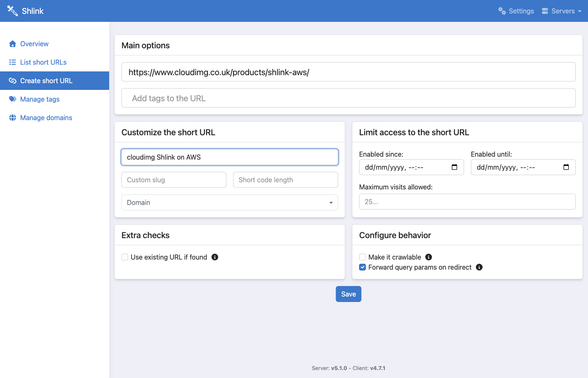Click the Configure behavior heading
Image resolution: width=588 pixels, height=378 pixels.
point(395,235)
